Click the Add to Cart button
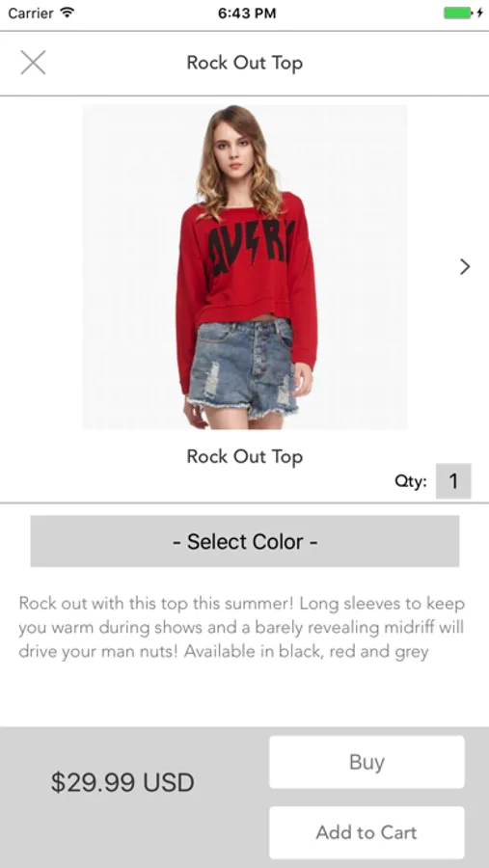489x868 pixels. 367,832
